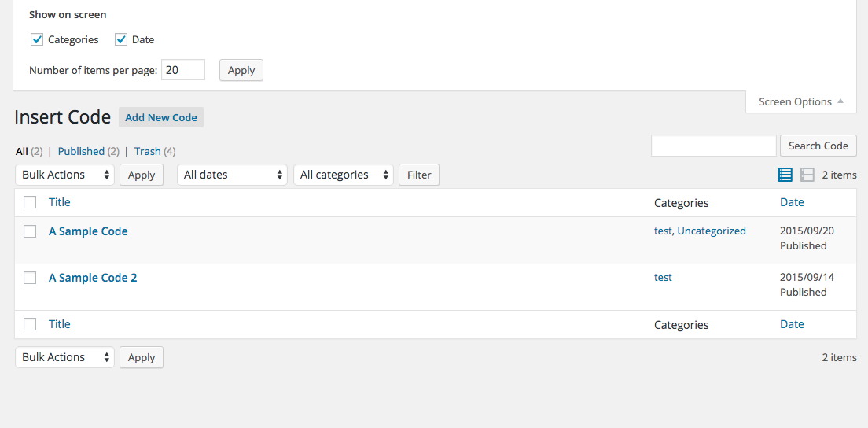Tick the checkbox for A Sample Code
The height and width of the screenshot is (428, 868).
(30, 231)
